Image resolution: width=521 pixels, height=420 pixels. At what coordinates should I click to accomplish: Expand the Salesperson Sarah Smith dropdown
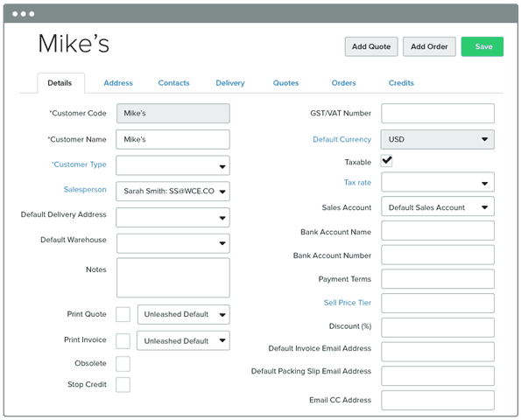172,192
